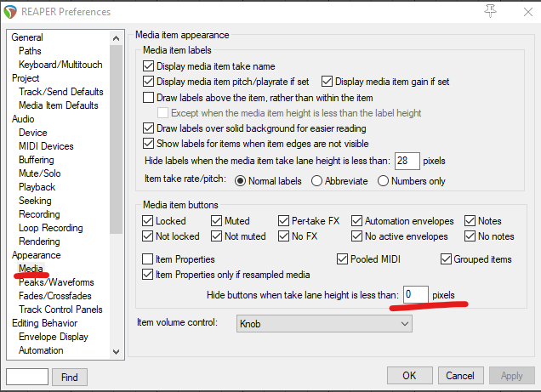Toggle Display media item pitch/playrate if set
Image resolution: width=541 pixels, height=392 pixels.
[148, 82]
